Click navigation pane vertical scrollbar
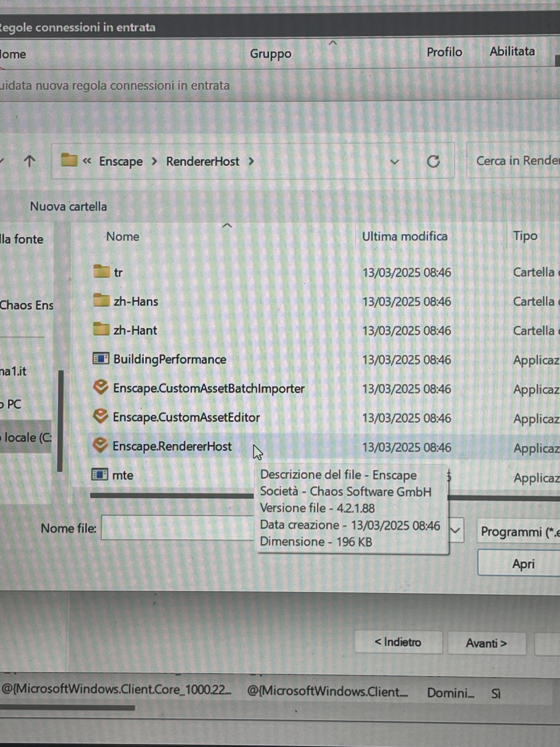 [x=60, y=420]
